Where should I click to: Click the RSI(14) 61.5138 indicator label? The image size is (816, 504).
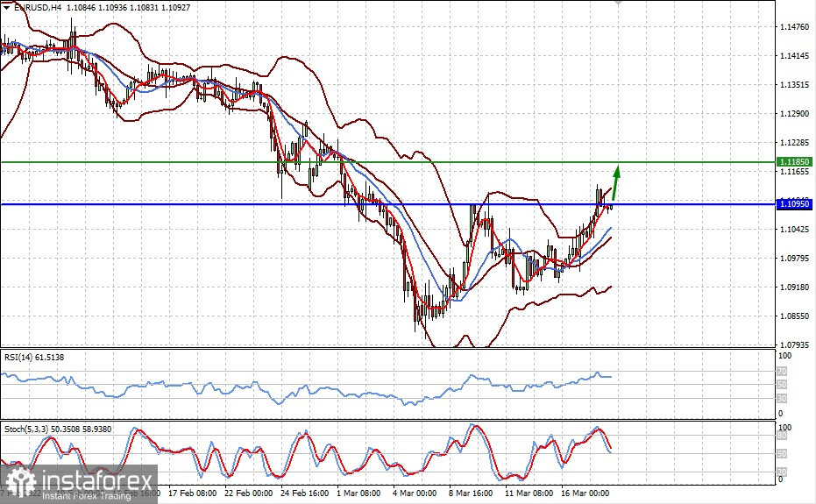click(x=34, y=357)
